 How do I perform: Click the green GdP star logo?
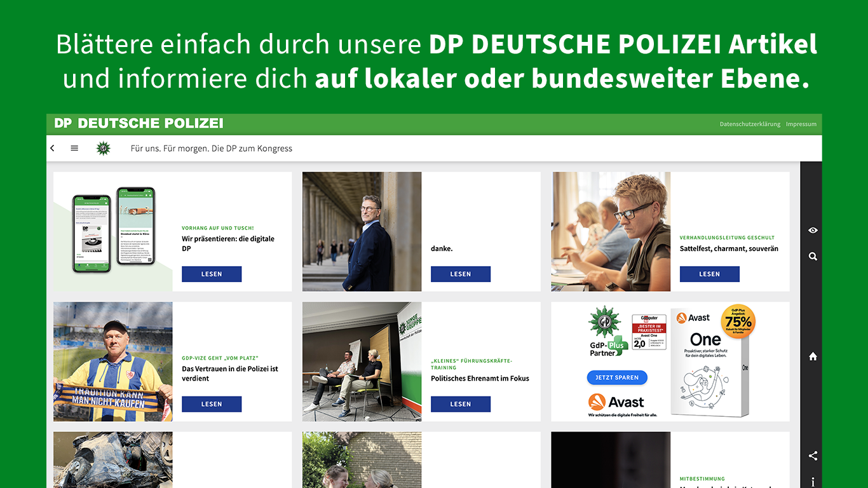pyautogui.click(x=103, y=148)
